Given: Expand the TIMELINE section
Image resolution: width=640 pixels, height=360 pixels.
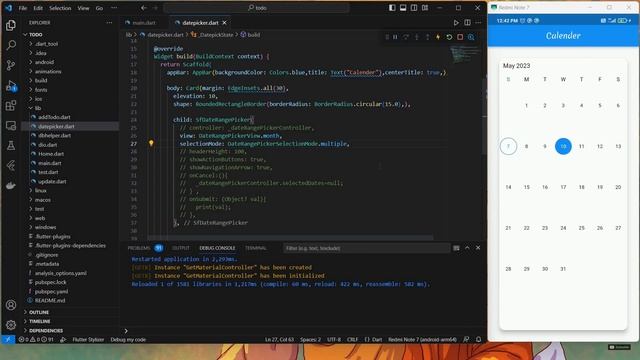Looking at the screenshot, I should (40, 322).
